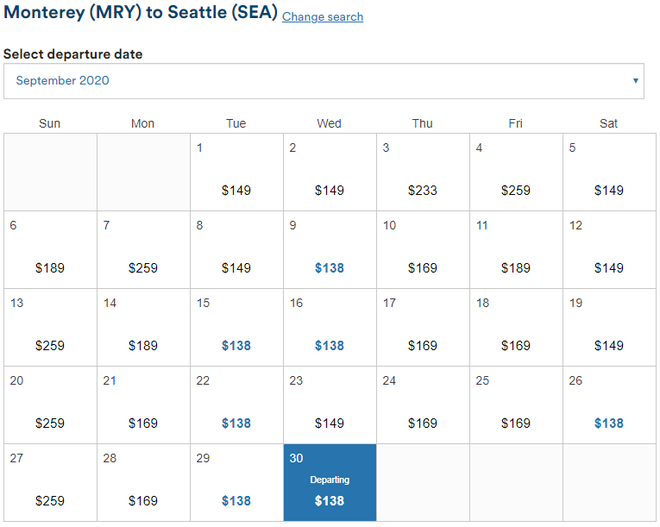Pick September 9 lowest fare $138

click(329, 250)
